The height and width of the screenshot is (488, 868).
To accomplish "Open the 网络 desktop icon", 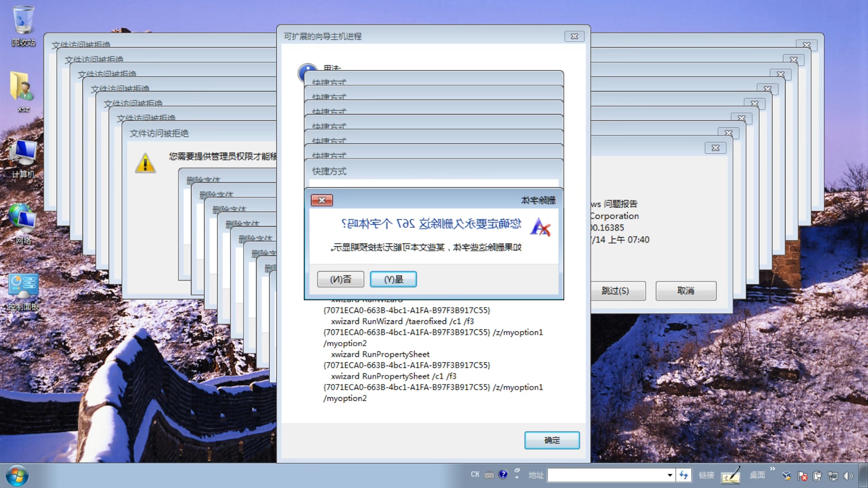I will [23, 224].
